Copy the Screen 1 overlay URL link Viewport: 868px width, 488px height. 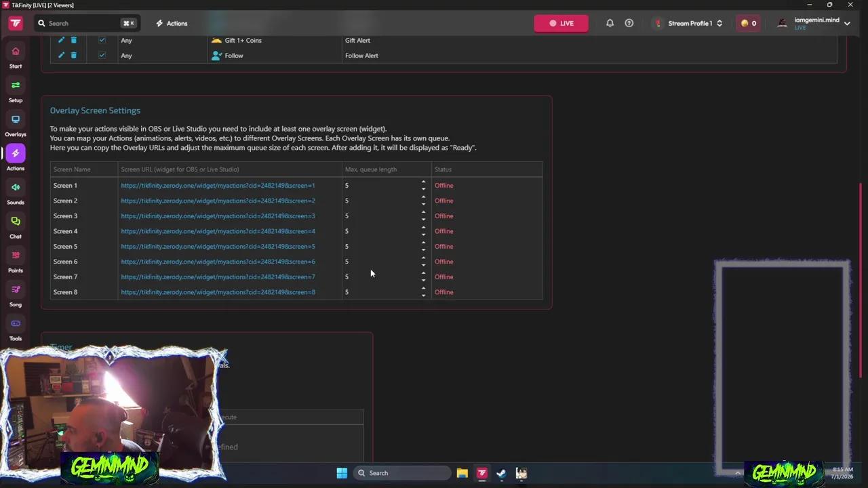[218, 185]
